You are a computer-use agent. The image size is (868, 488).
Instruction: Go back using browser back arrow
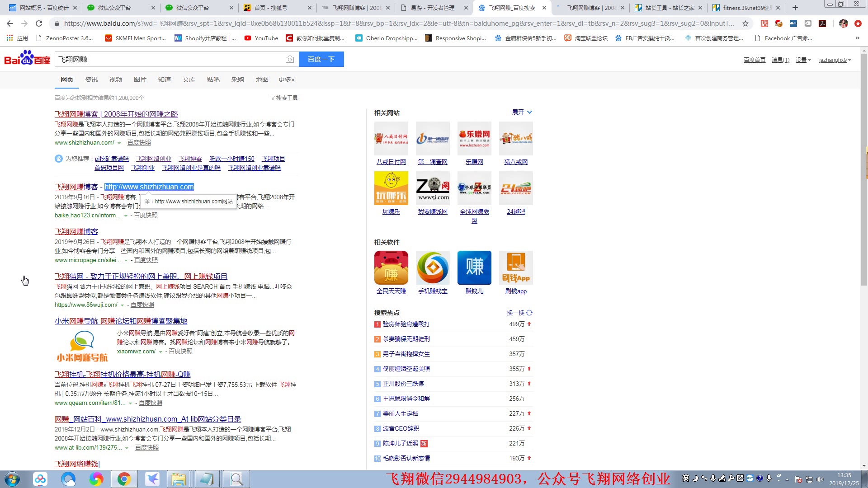(x=10, y=23)
